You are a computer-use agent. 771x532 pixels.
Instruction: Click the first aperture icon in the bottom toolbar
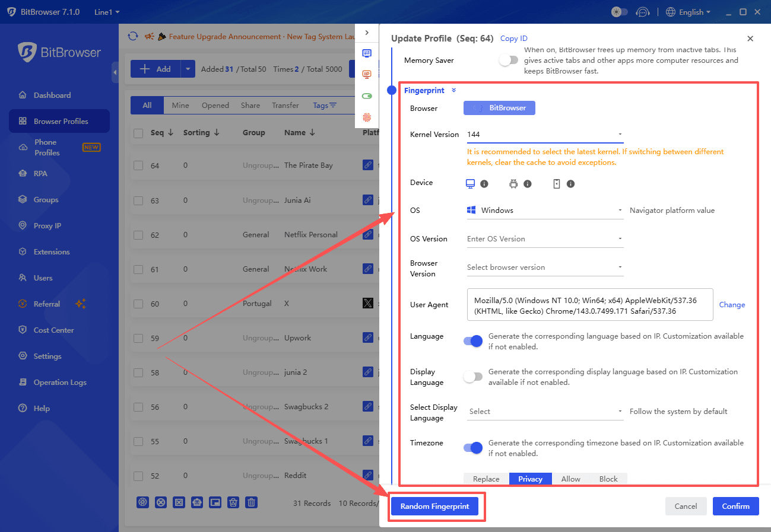142,502
